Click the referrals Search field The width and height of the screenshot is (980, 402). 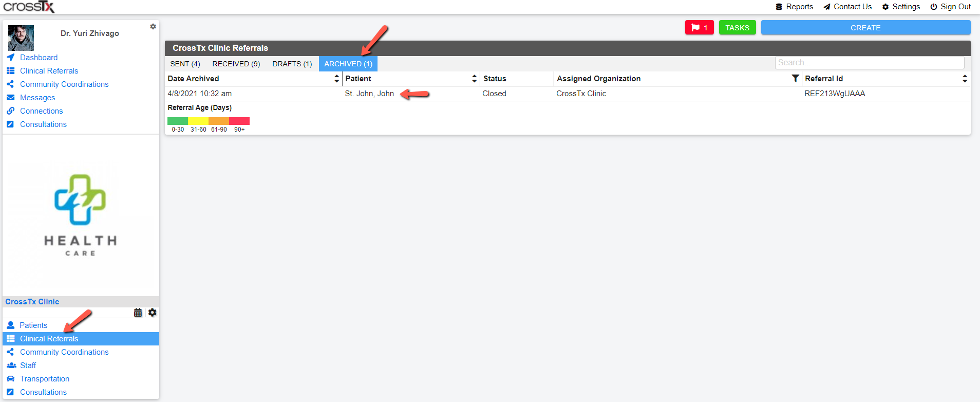tap(870, 63)
